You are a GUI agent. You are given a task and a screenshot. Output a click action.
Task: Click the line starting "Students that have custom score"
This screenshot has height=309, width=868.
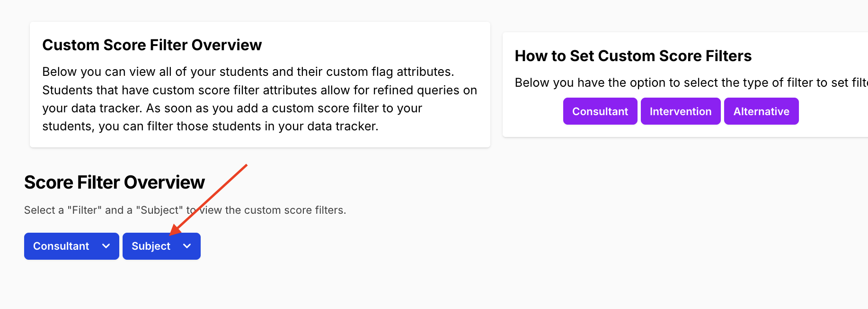[x=259, y=90]
